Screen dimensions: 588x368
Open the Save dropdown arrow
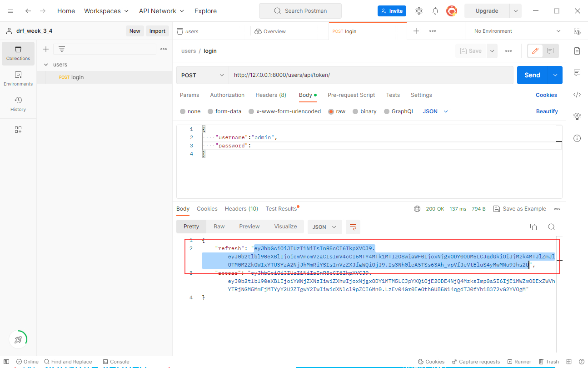492,51
